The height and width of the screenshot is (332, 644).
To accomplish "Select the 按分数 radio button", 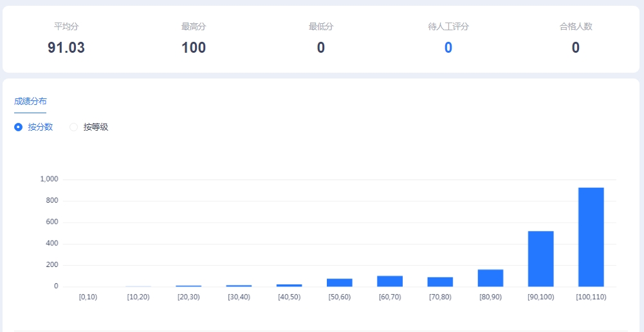I will click(x=19, y=127).
